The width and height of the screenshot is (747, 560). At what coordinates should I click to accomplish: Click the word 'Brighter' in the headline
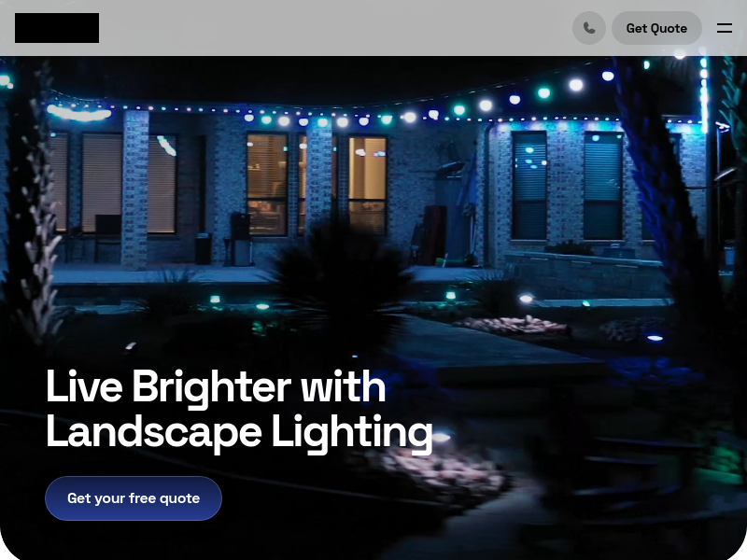211,388
